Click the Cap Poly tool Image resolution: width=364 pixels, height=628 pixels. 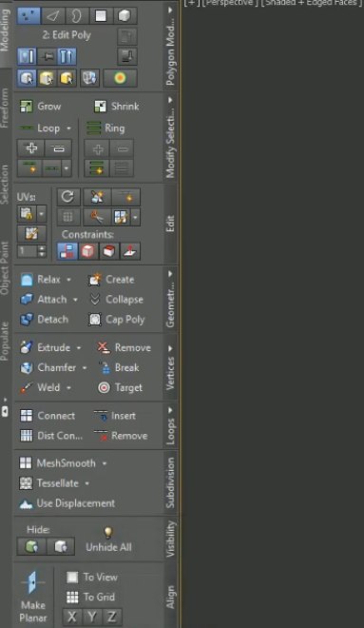(116, 319)
